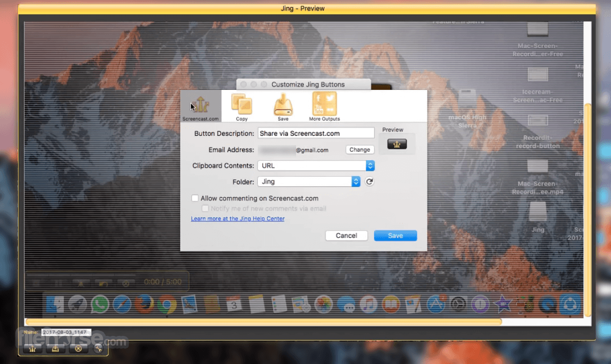611x364 pixels.
Task: Open Jing's customize buttons wrench
Action: pyautogui.click(x=98, y=348)
